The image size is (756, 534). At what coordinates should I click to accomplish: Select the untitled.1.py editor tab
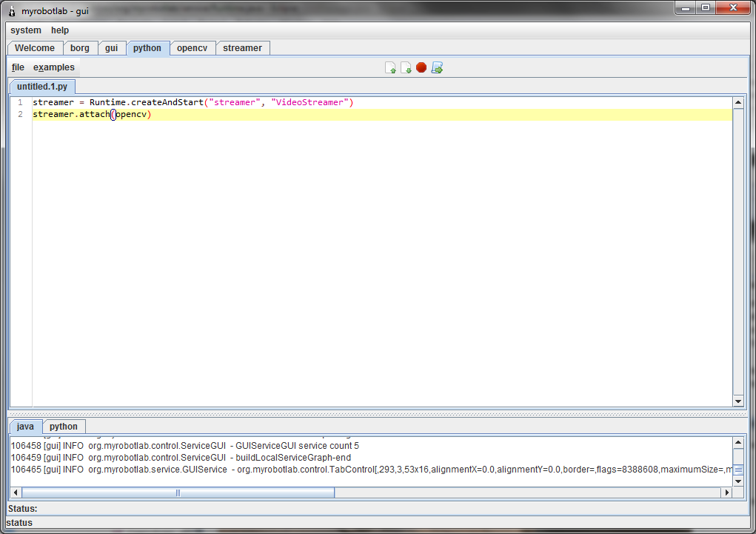pyautogui.click(x=42, y=87)
